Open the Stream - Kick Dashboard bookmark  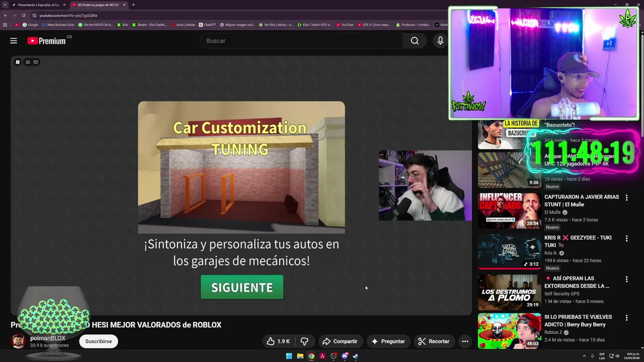[149, 25]
